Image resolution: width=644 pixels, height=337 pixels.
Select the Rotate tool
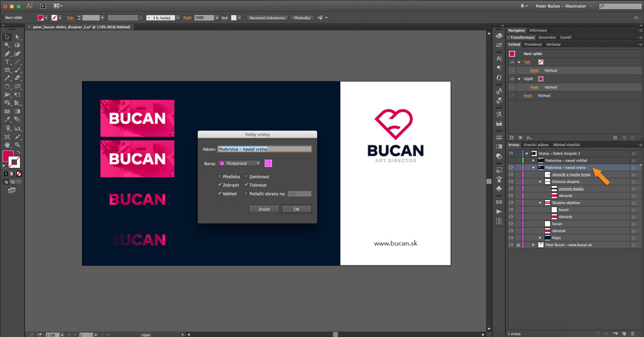point(7,87)
